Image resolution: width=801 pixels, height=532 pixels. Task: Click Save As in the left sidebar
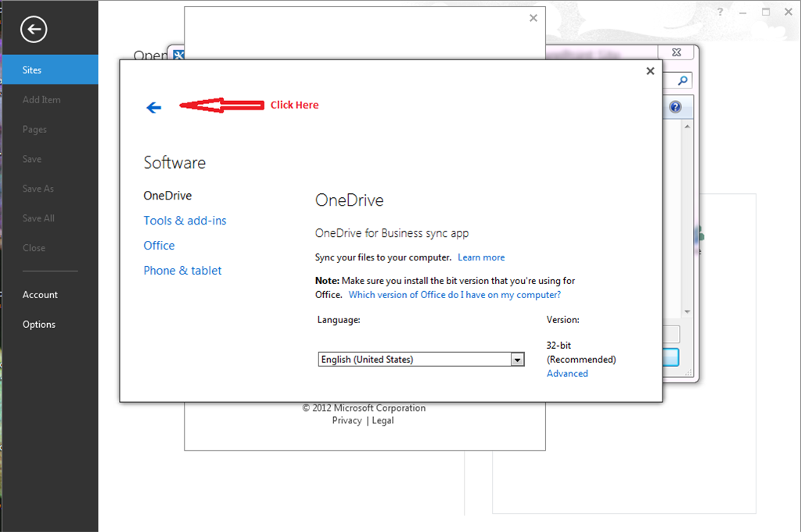38,189
